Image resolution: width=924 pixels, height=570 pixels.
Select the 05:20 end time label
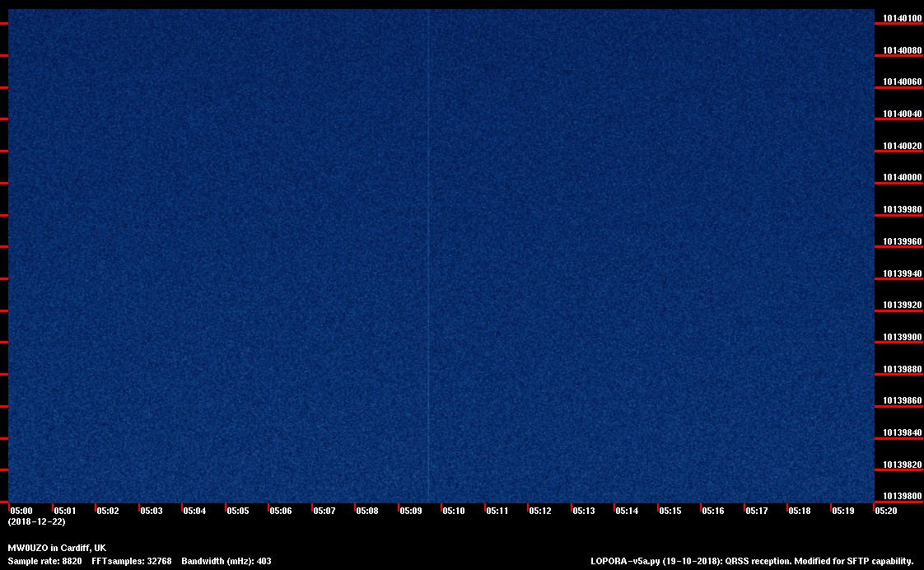point(886,512)
